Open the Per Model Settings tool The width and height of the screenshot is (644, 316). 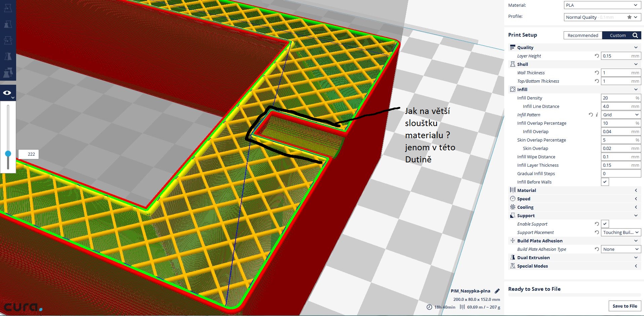[8, 72]
